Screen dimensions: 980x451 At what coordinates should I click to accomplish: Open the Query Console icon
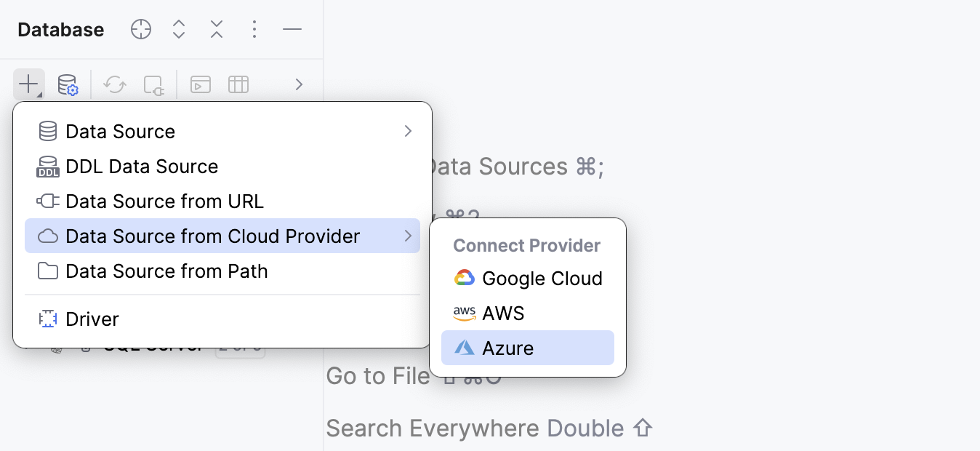[x=200, y=84]
